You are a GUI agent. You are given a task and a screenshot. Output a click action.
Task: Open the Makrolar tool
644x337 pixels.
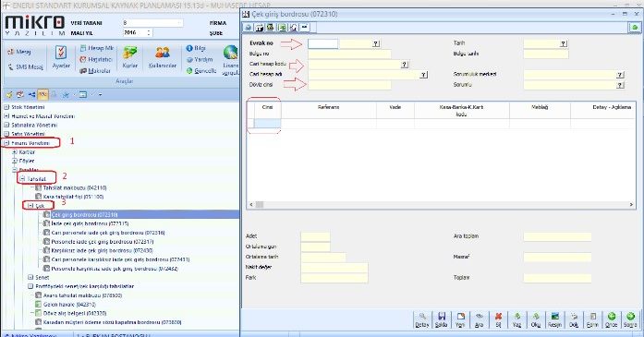click(95, 70)
